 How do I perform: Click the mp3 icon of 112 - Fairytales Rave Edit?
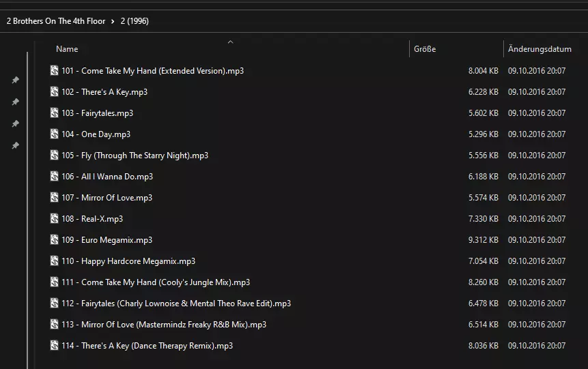tap(55, 303)
